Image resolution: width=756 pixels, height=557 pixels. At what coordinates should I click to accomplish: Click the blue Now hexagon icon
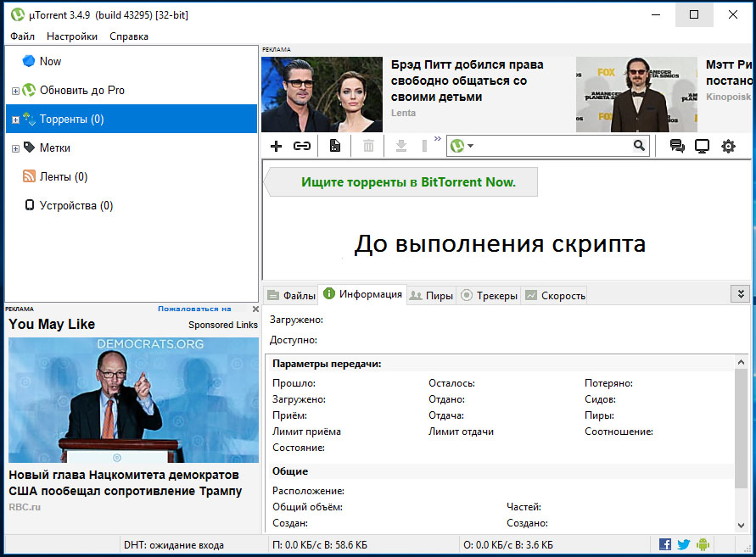29,61
